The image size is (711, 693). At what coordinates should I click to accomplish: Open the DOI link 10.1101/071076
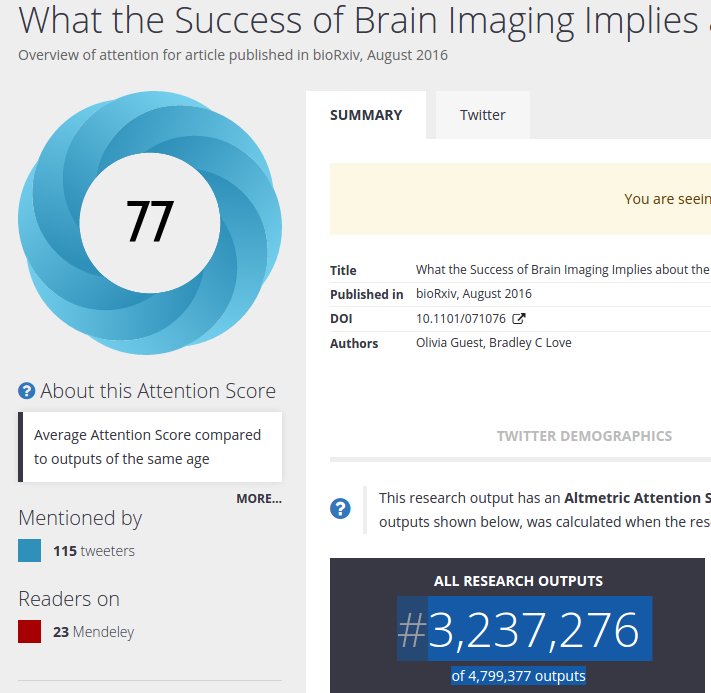coord(461,319)
